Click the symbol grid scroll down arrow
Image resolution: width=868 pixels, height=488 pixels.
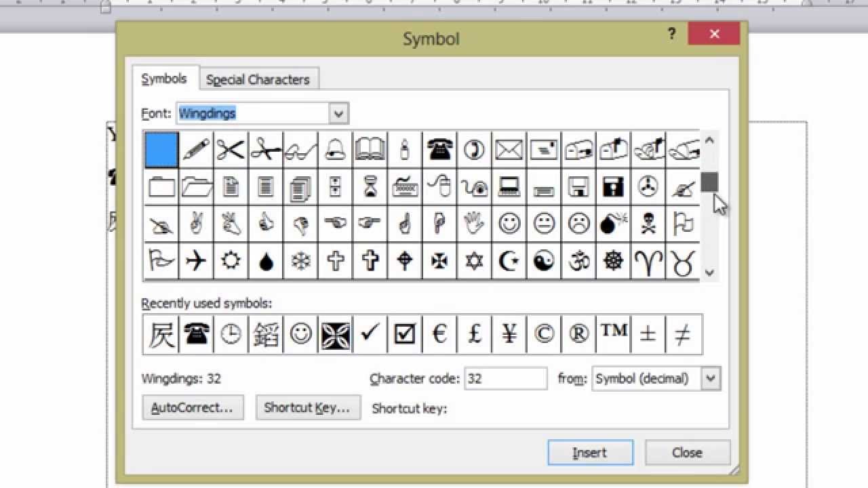pyautogui.click(x=709, y=272)
